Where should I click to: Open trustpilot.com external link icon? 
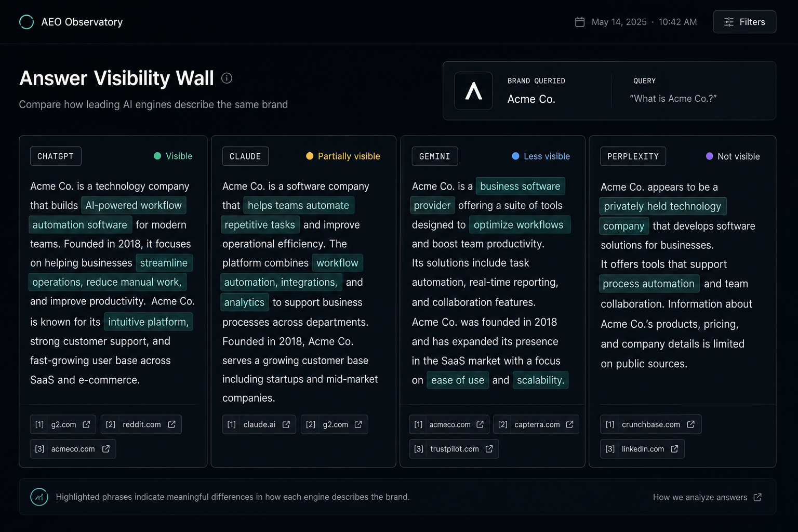point(489,449)
